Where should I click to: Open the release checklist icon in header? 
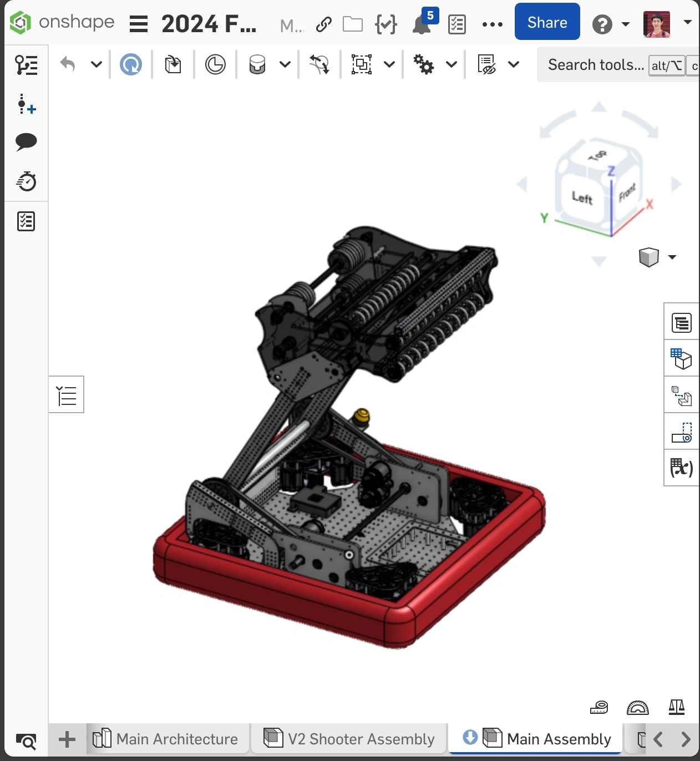coord(457,24)
